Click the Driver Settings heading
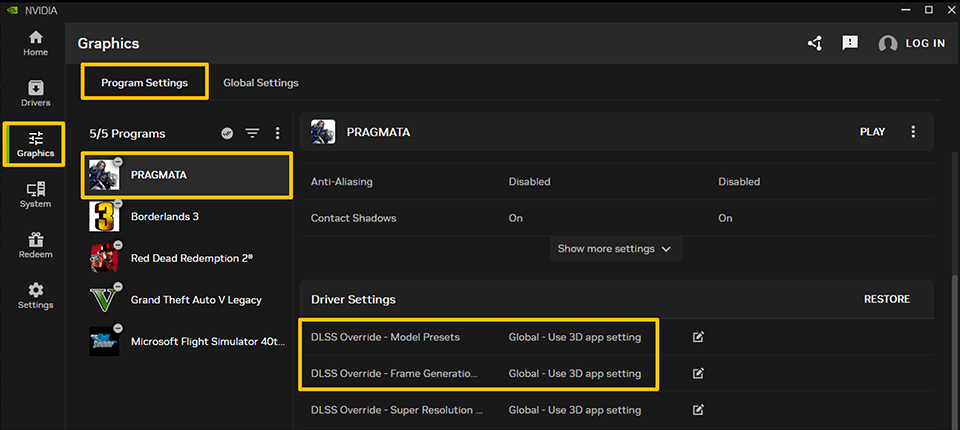Screen dimensions: 960x430 (353, 300)
